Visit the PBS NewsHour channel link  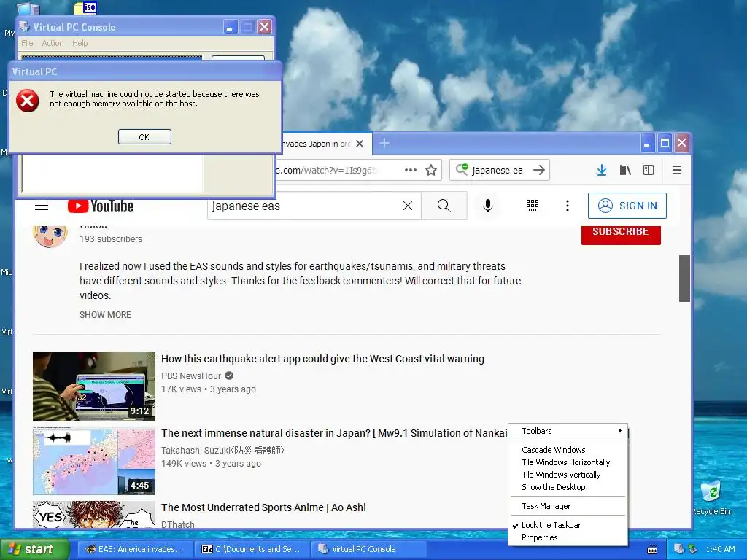pos(191,376)
